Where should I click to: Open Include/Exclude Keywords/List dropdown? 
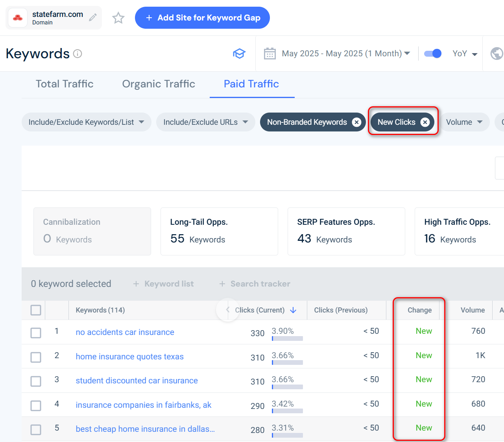point(86,122)
